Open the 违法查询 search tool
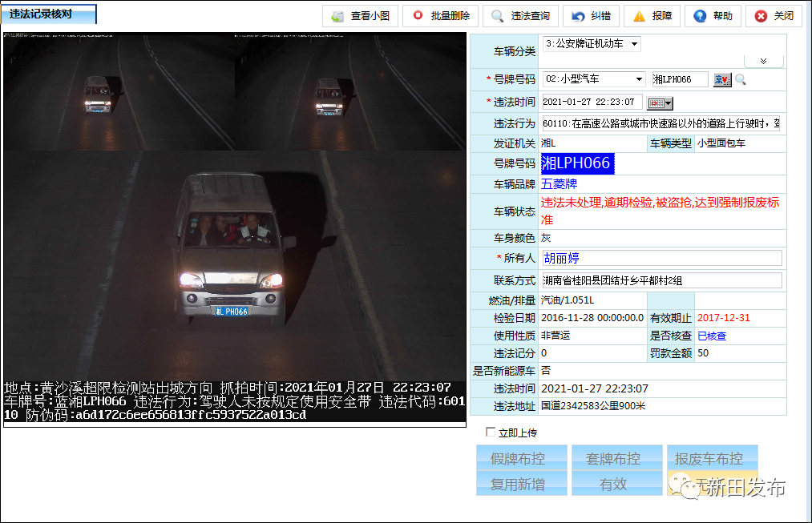 coord(520,16)
